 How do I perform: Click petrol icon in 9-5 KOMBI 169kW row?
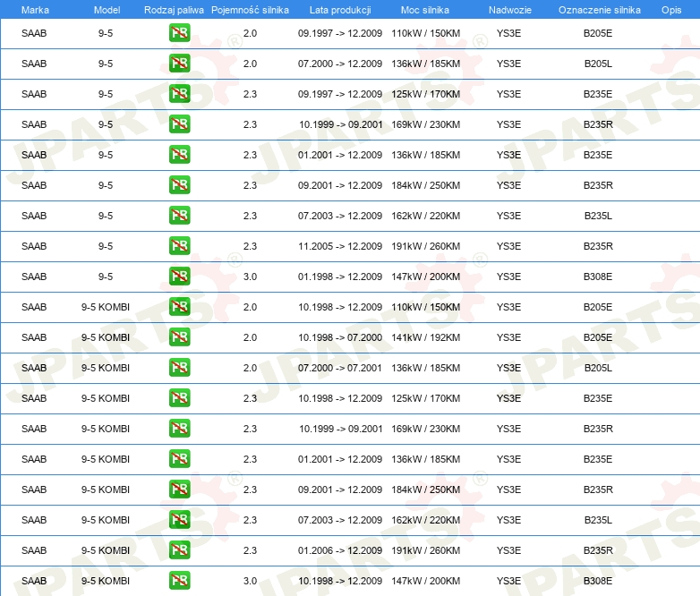point(179,428)
